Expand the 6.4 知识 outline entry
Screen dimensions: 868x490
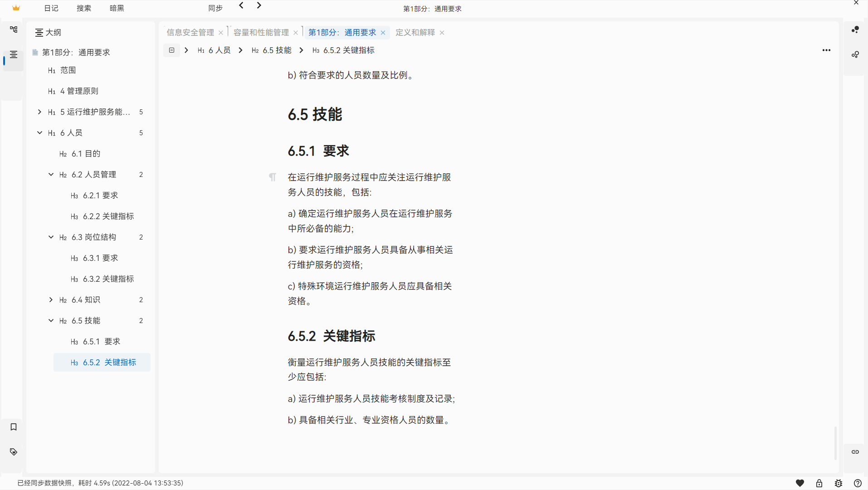coord(51,299)
